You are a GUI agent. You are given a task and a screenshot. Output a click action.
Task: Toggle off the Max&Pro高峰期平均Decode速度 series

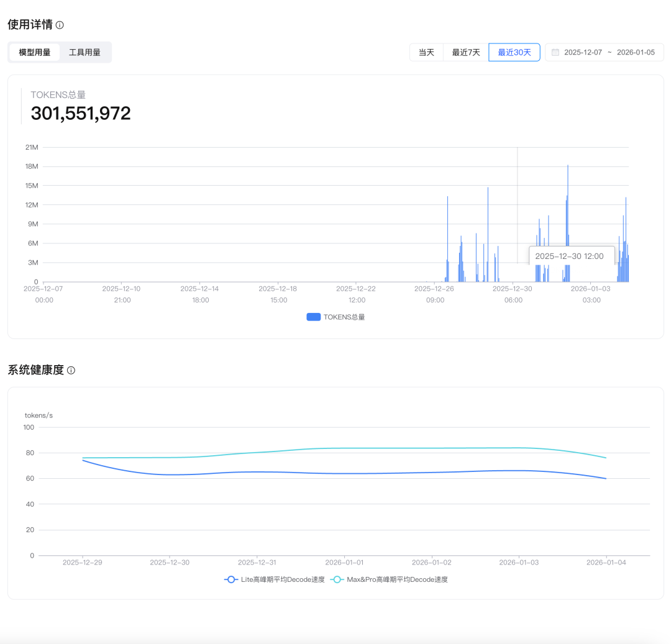tap(388, 579)
